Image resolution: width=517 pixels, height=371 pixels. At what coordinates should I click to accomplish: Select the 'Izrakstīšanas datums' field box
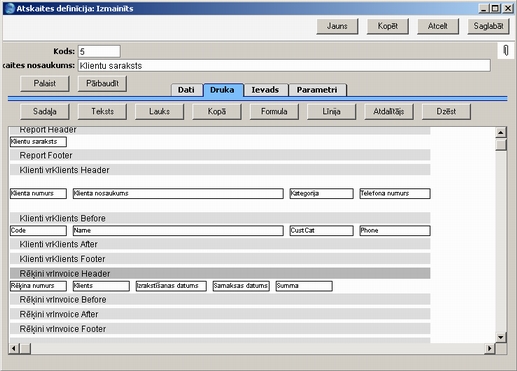pyautogui.click(x=171, y=286)
